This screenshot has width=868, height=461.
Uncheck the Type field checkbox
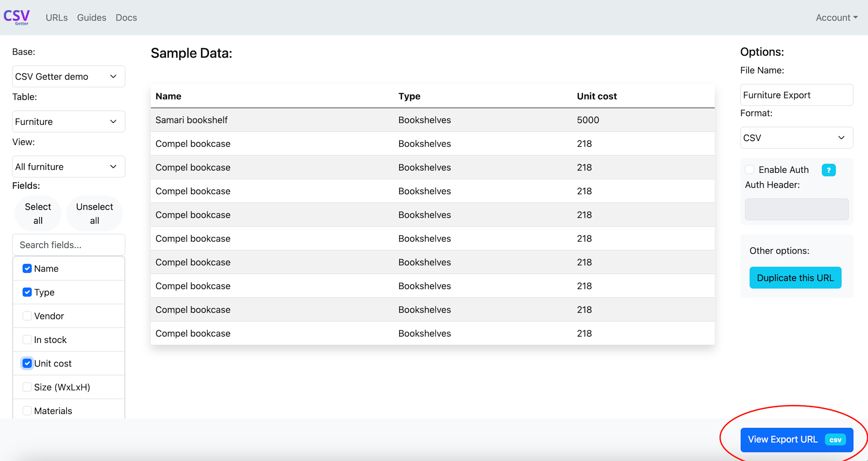(27, 292)
